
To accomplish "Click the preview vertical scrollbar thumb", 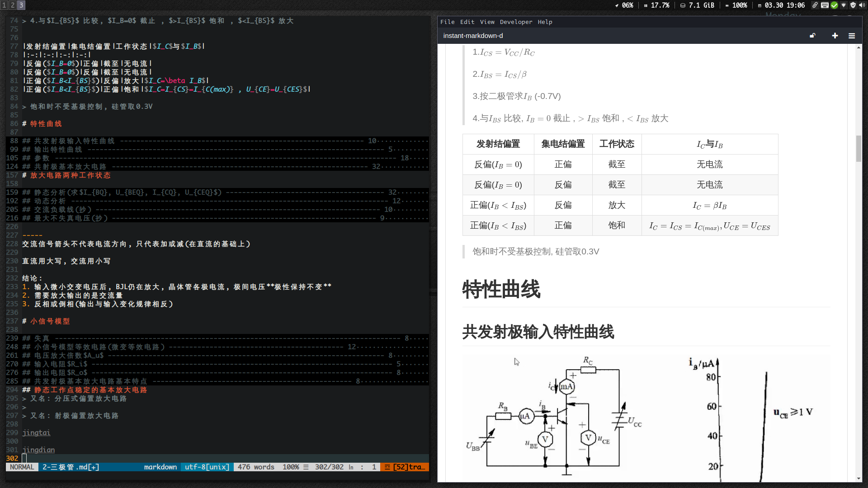I will coord(859,148).
